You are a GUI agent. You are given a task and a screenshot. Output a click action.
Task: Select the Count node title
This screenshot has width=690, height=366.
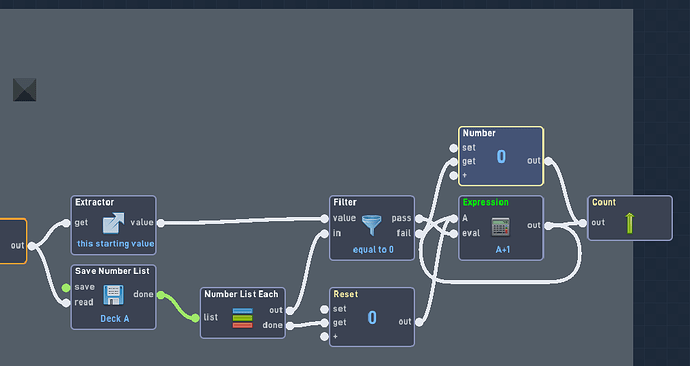(604, 202)
